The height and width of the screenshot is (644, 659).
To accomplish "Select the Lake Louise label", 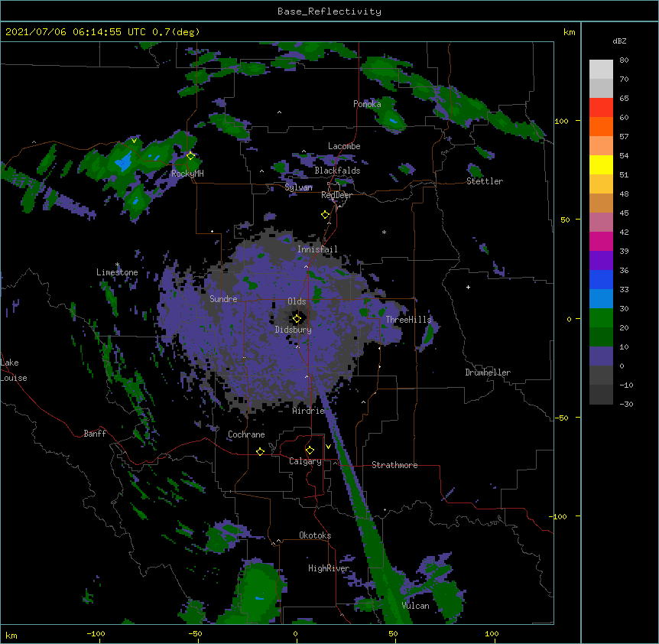I will click(14, 370).
